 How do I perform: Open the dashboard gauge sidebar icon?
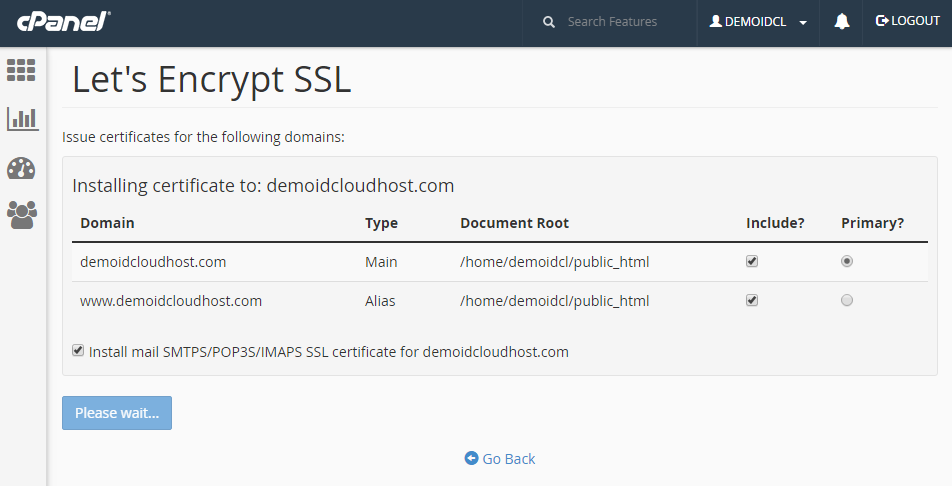(x=21, y=168)
